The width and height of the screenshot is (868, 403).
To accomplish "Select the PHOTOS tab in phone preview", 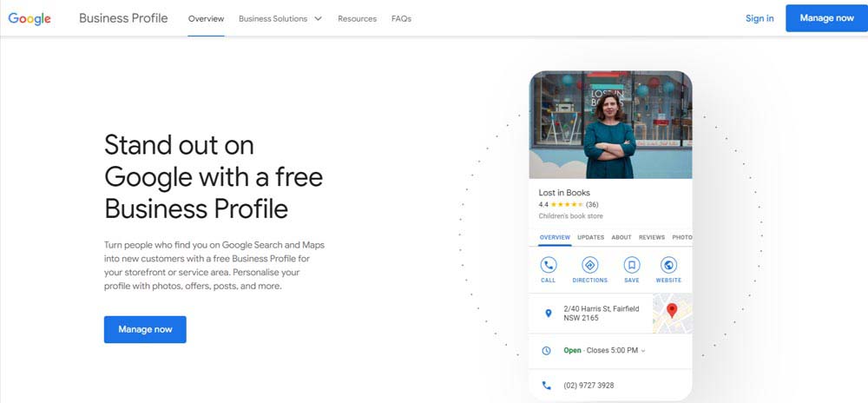I will [682, 237].
